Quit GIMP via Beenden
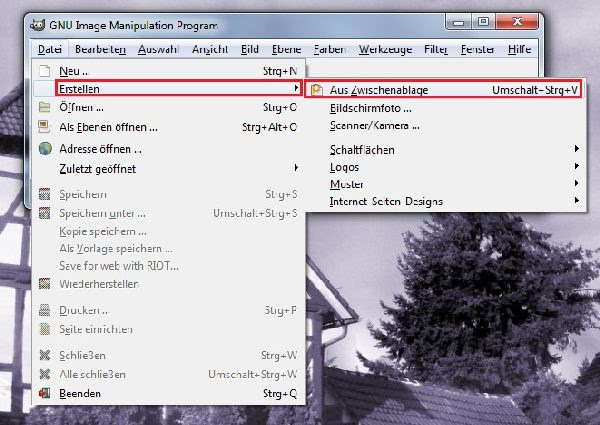Image resolution: width=600 pixels, height=425 pixels. pos(168,393)
